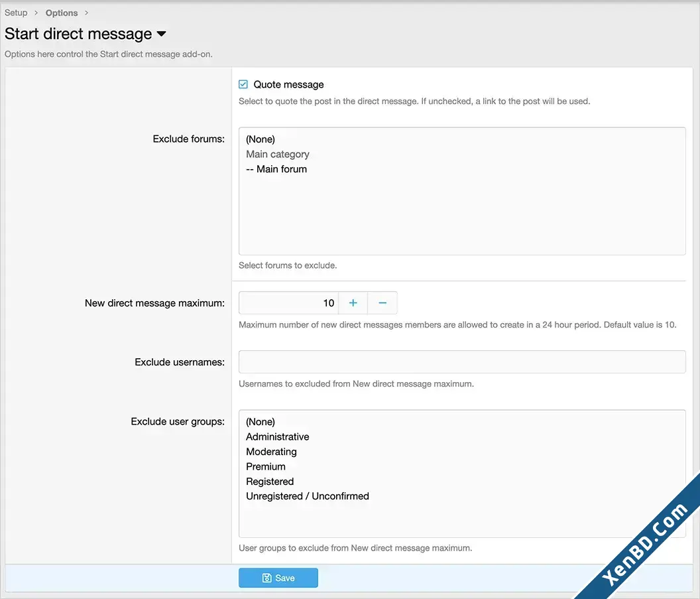Uncheck the Quote message checkbox
This screenshot has width=700, height=599.
click(x=243, y=84)
